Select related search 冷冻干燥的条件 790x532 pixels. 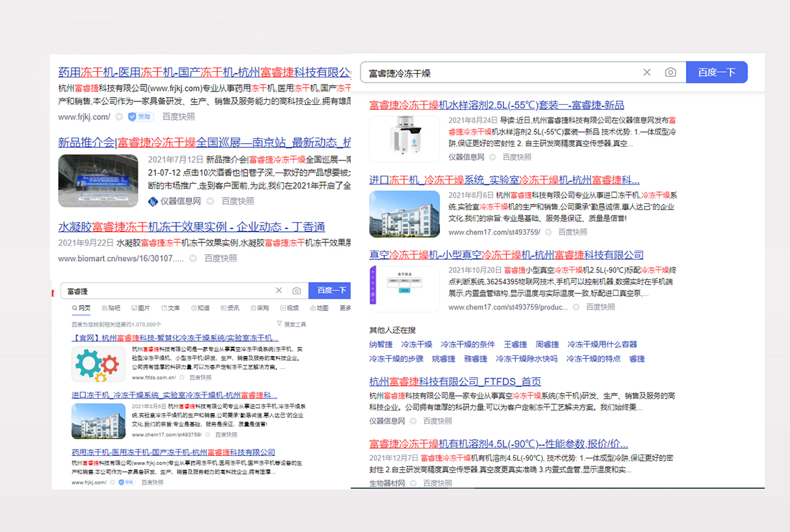[468, 344]
